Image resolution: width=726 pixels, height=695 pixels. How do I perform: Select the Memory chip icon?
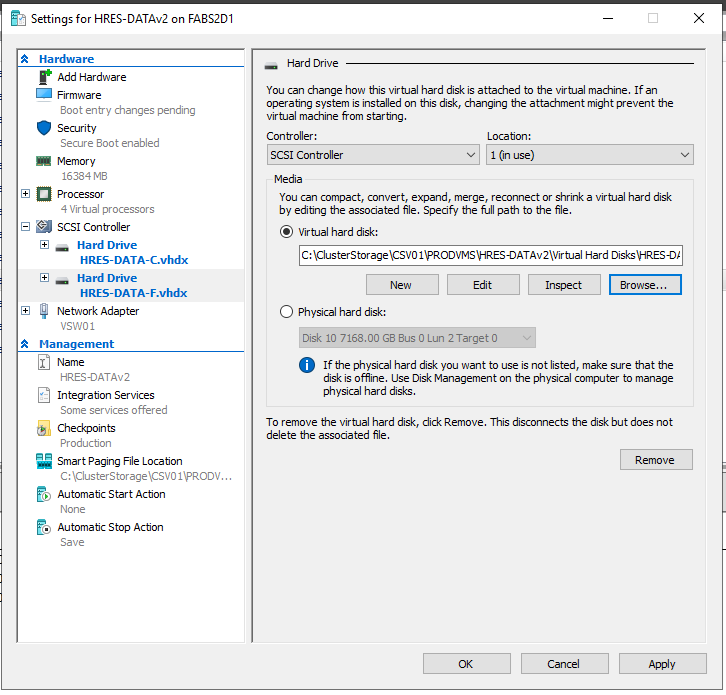tap(43, 161)
